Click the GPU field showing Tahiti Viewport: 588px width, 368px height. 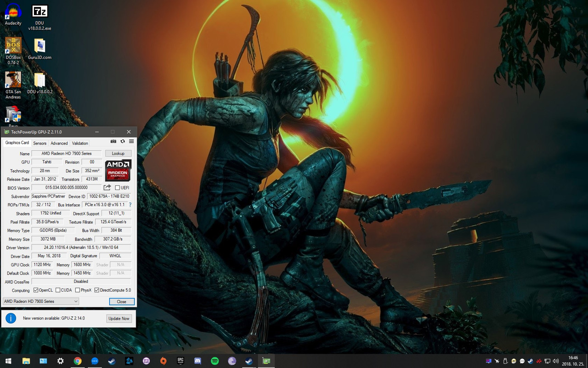click(46, 162)
